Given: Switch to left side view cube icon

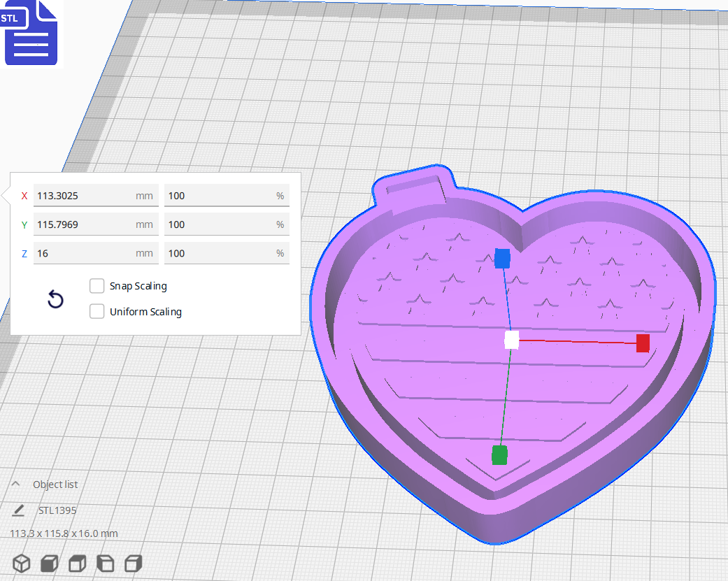Looking at the screenshot, I should (x=105, y=564).
